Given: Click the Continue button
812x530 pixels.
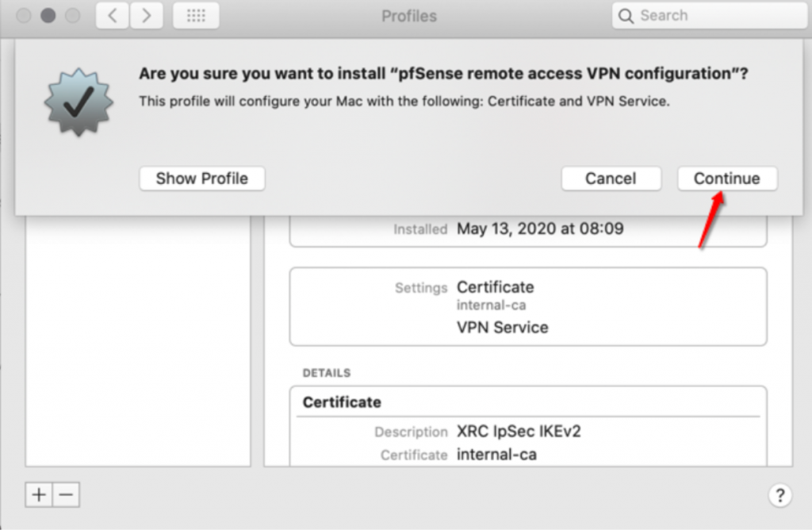Looking at the screenshot, I should point(727,179).
